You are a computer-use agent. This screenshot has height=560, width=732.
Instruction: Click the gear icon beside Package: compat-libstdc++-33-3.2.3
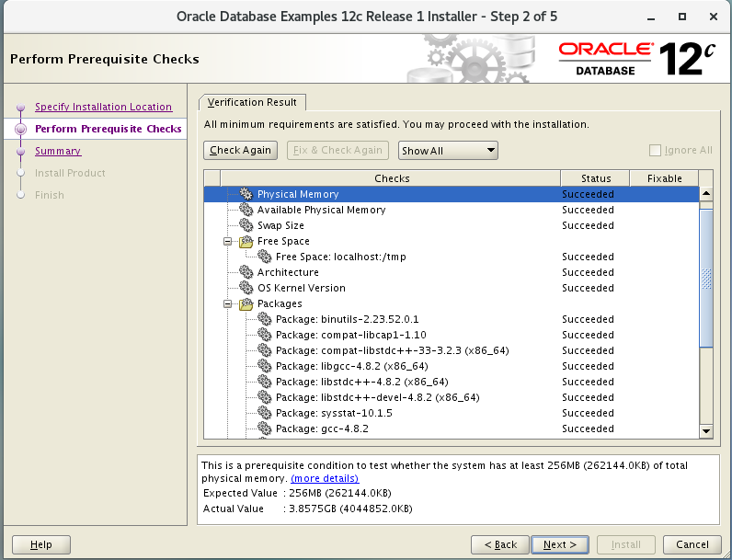(264, 350)
